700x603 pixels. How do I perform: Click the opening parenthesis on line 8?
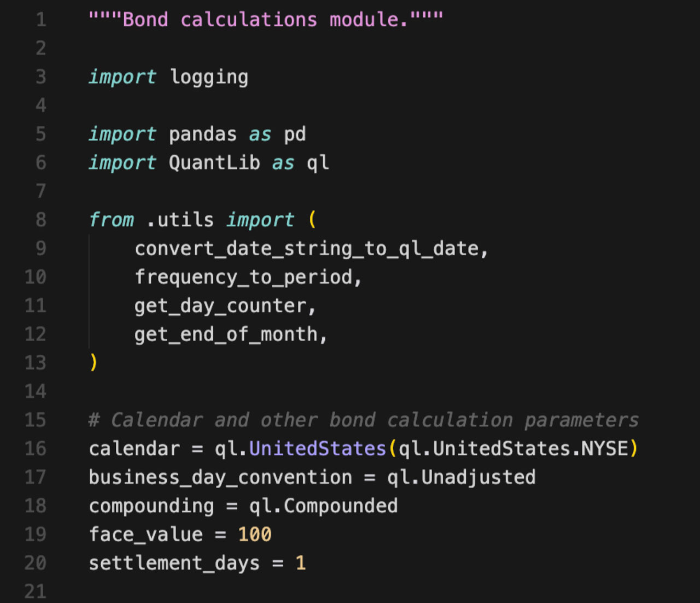312,220
